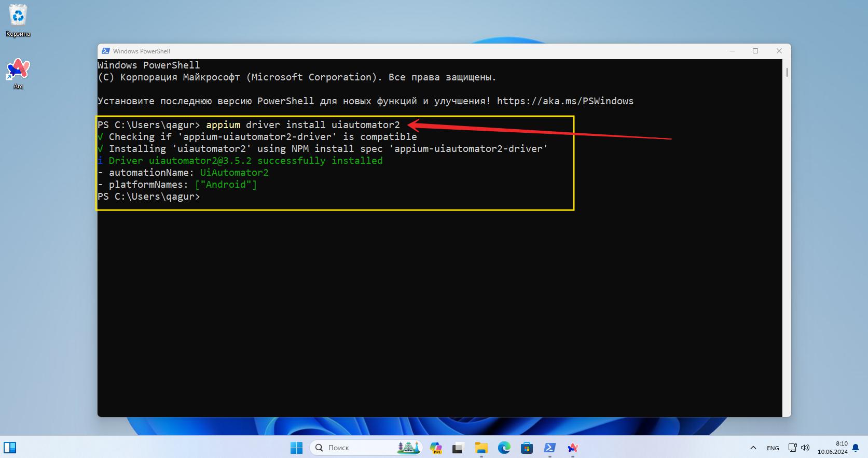The height and width of the screenshot is (458, 868).
Task: Show hidden system tray icons
Action: click(753, 448)
